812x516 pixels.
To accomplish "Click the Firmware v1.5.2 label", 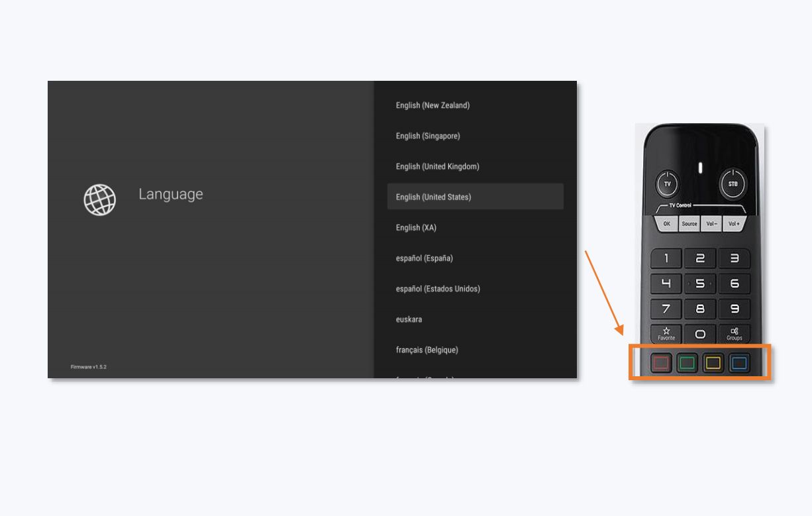I will click(x=89, y=367).
